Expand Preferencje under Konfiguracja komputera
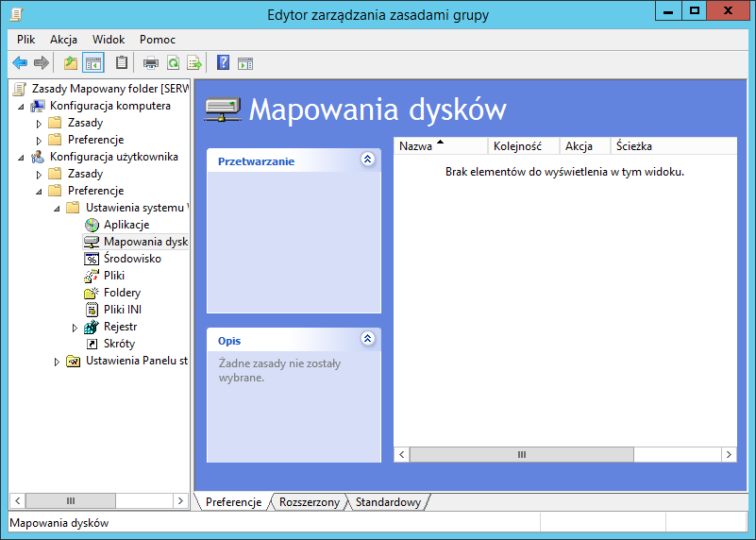The image size is (756, 540). pos(39,141)
